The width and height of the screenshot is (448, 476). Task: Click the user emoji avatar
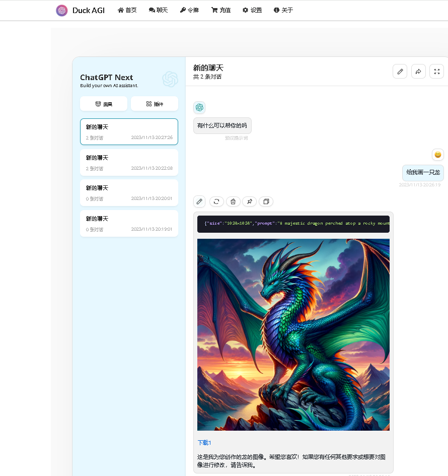[x=437, y=155]
